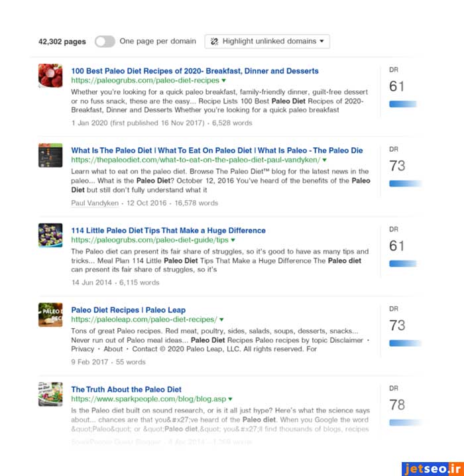
Task: Click the thumbnail for the thepaleodiet.com result
Action: (50, 155)
